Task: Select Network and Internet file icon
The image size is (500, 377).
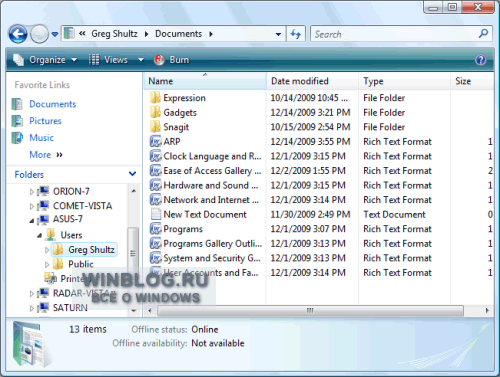Action: click(155, 200)
